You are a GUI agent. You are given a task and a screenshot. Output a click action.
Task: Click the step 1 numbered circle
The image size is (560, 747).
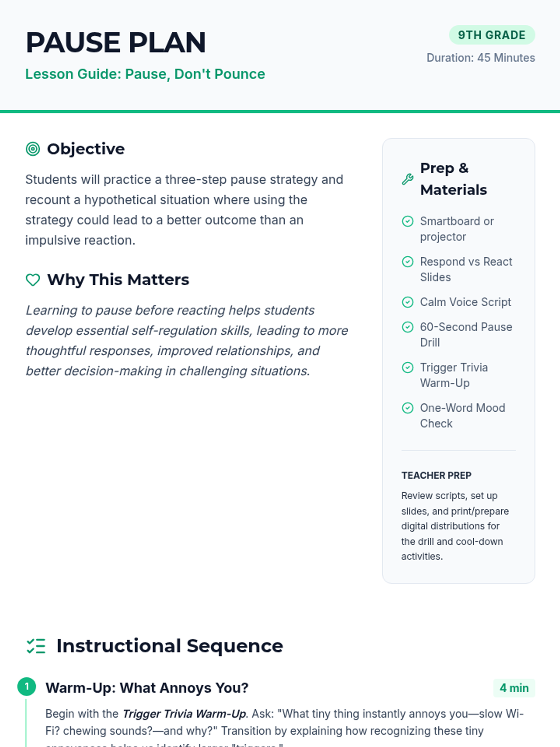tap(27, 687)
